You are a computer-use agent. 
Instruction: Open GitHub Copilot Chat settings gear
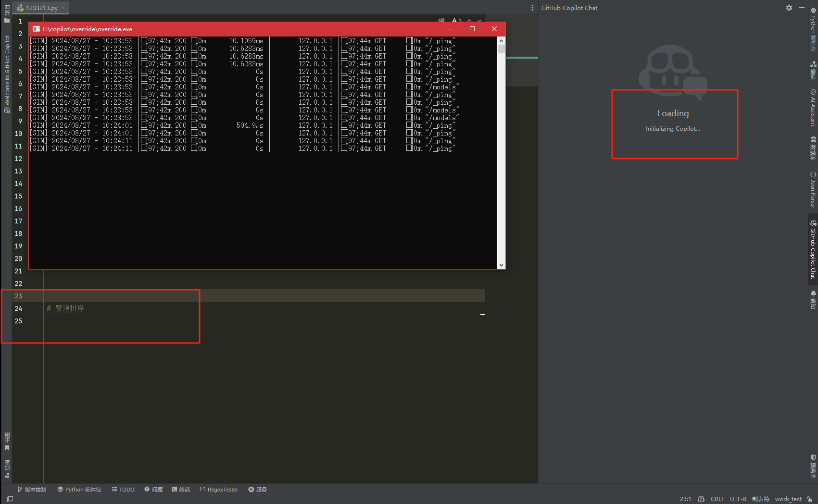[x=789, y=8]
